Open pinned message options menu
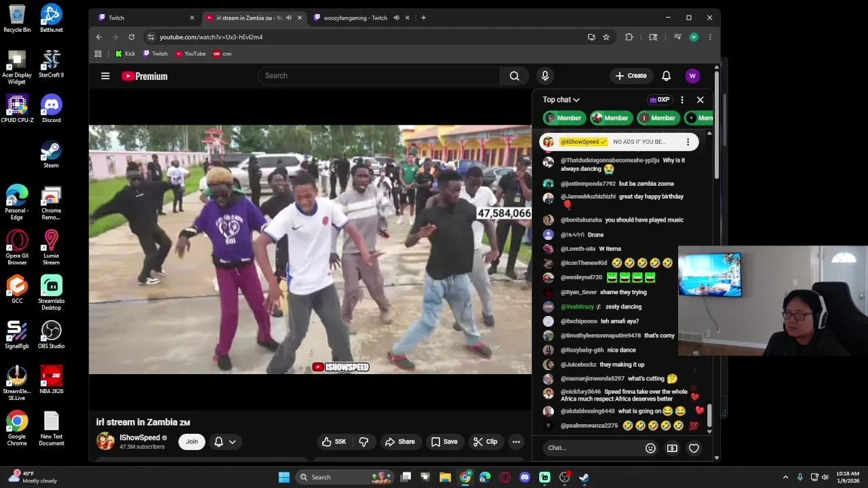The image size is (868, 488). (x=688, y=142)
